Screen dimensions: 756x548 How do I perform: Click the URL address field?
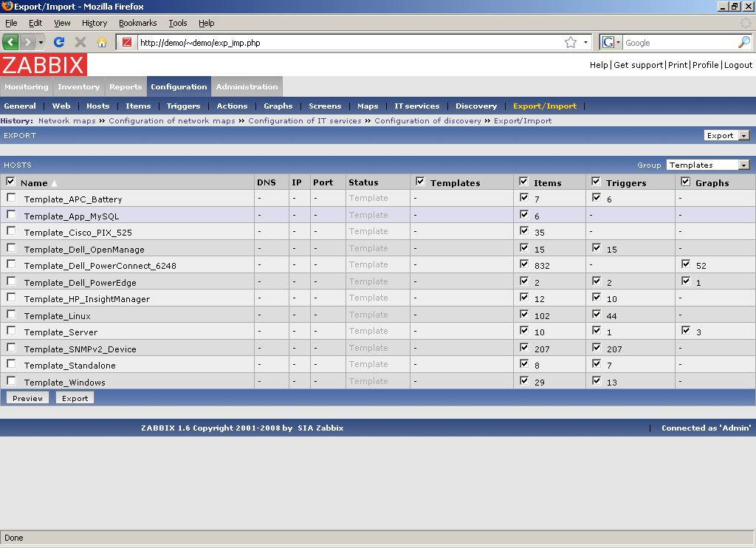[x=349, y=42]
